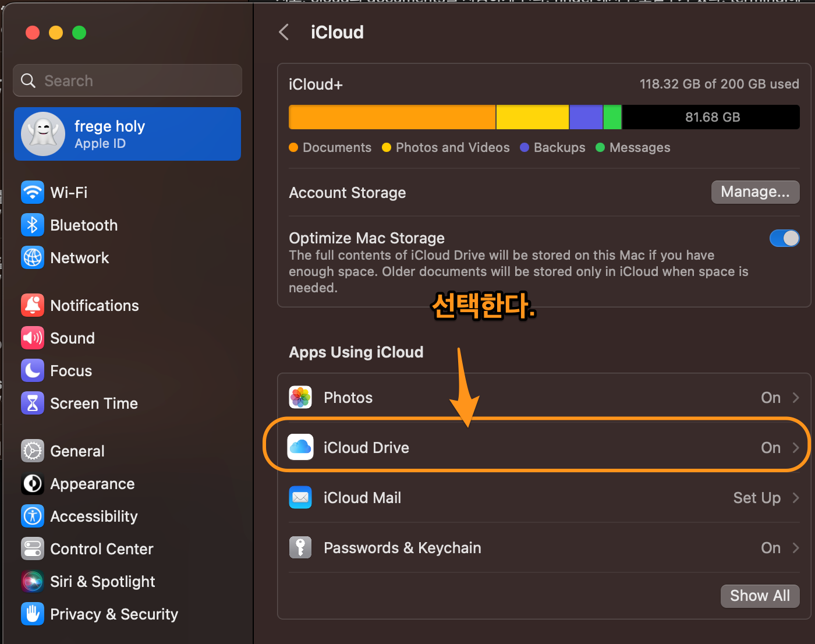
Task: Toggle off Optimize Mac Storage
Action: pos(784,238)
